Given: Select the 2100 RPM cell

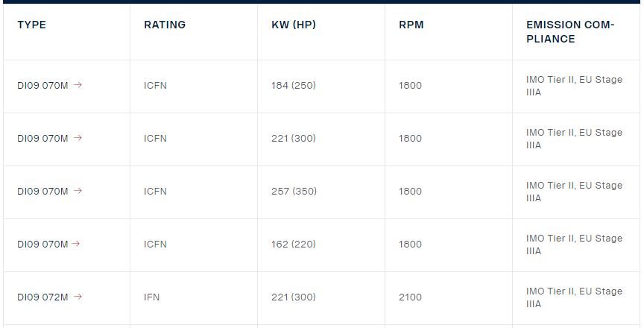Looking at the screenshot, I should pos(410,297).
